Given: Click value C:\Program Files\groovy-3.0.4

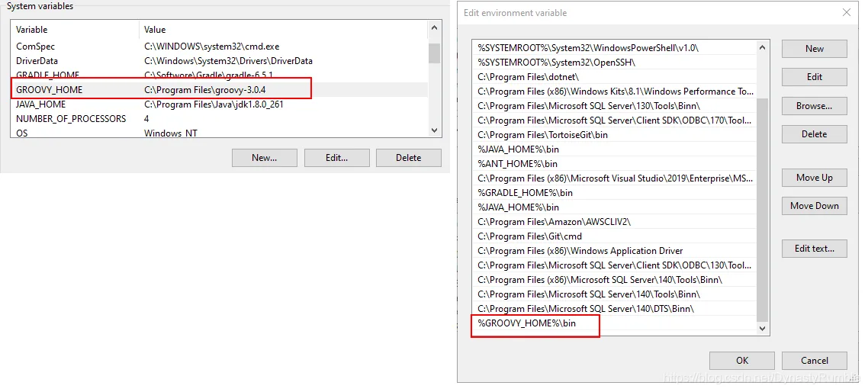Looking at the screenshot, I should click(205, 90).
